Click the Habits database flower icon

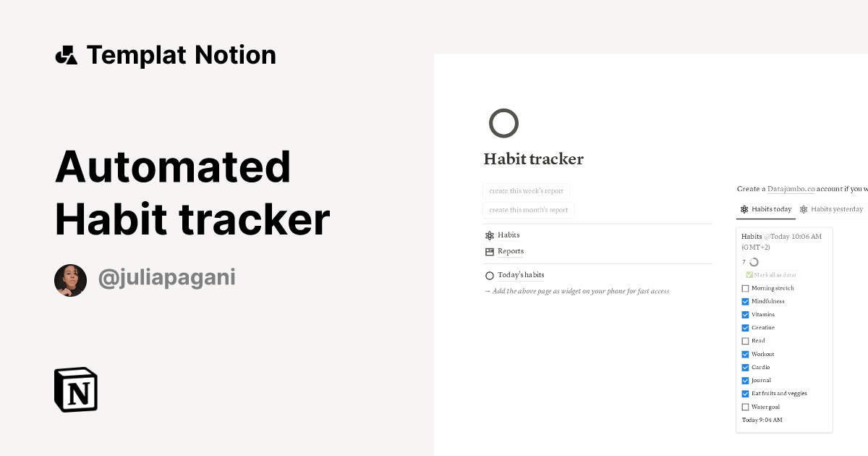[x=489, y=235]
